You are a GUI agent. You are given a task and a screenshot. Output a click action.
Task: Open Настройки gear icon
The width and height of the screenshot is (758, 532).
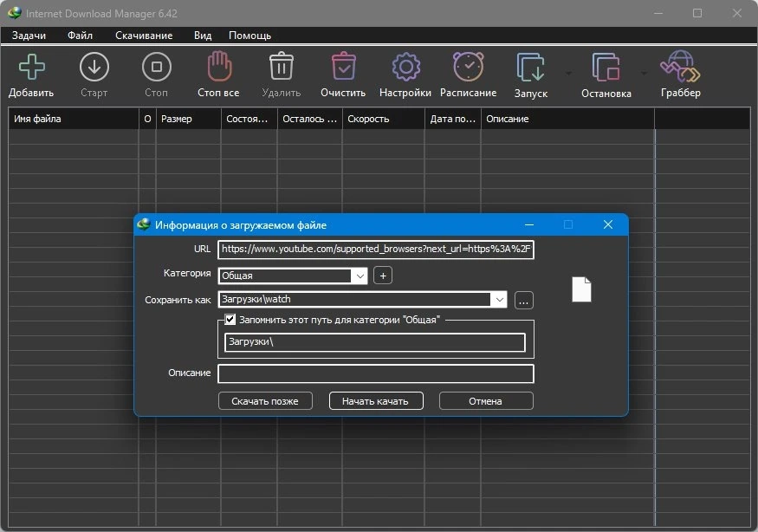(405, 67)
